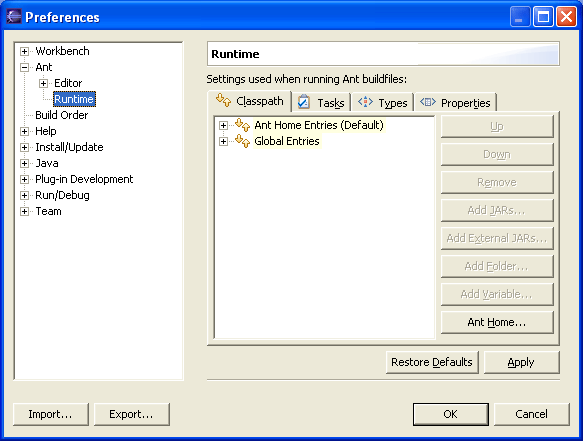
Task: Close the Preferences window
Action: pos(566,17)
